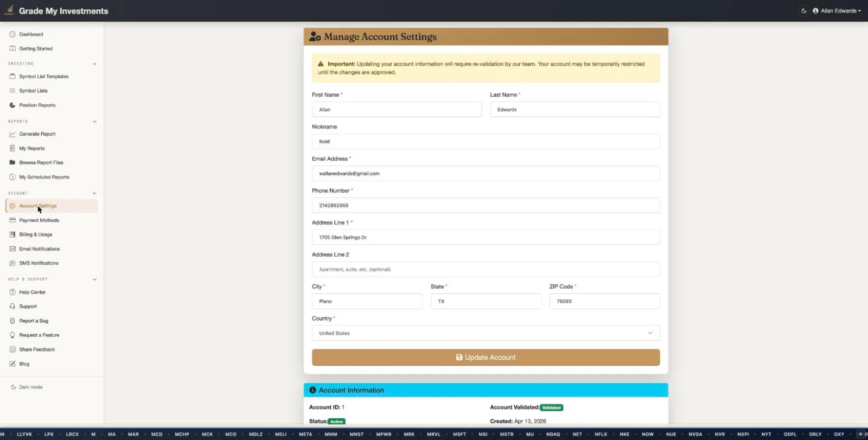Click the Update Account button
The height and width of the screenshot is (440, 868).
tap(486, 358)
